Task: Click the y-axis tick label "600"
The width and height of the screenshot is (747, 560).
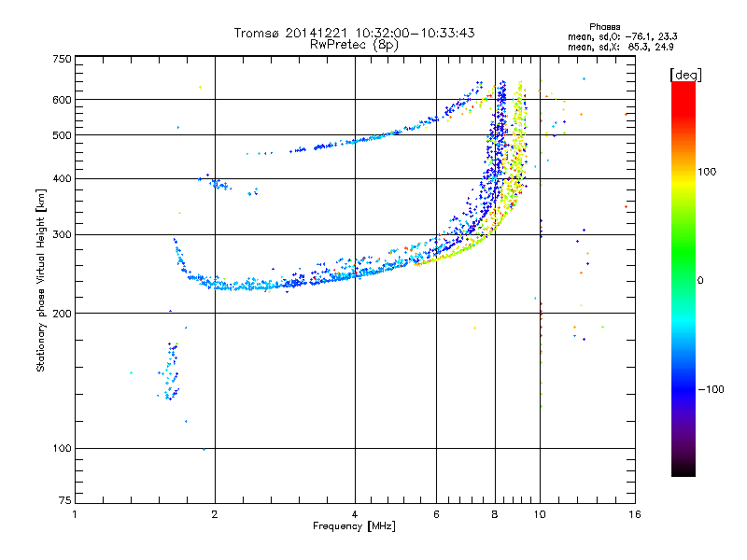Action: (62, 100)
